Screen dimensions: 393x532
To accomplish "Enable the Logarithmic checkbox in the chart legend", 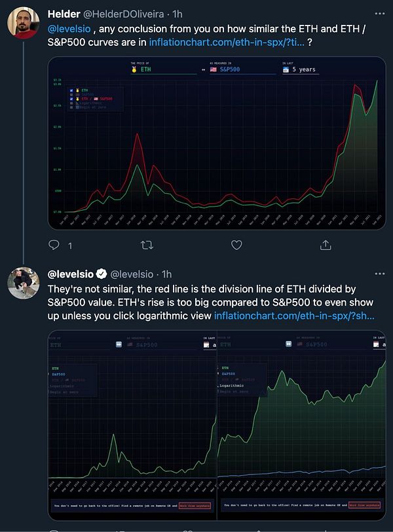I will point(71,103).
